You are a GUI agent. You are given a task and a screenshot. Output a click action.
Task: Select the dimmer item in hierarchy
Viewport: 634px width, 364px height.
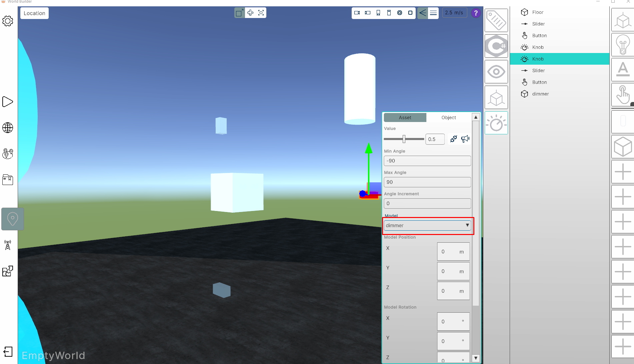pos(540,94)
